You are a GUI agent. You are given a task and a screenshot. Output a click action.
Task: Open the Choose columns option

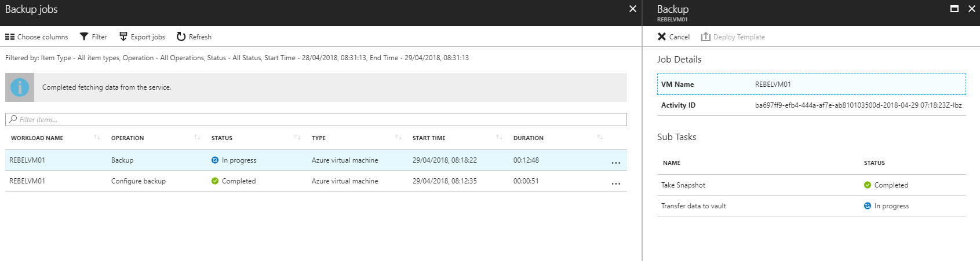pyautogui.click(x=37, y=37)
